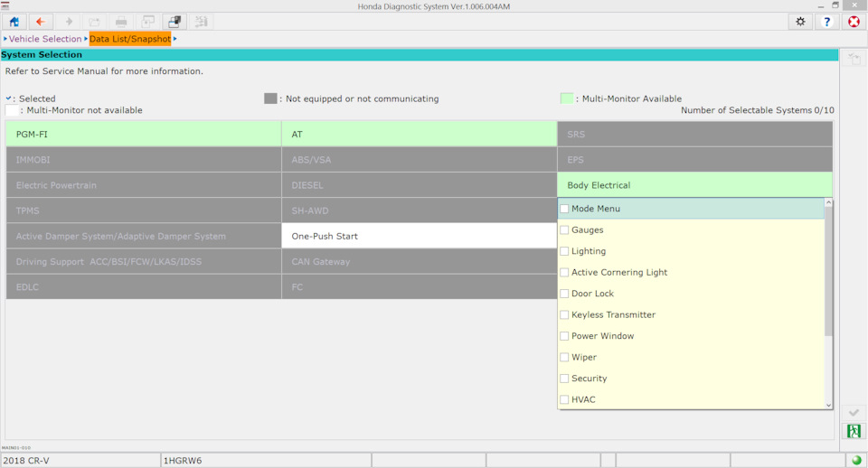Image resolution: width=868 pixels, height=468 pixels.
Task: Click the grayed TPMS system cell
Action: pos(144,211)
